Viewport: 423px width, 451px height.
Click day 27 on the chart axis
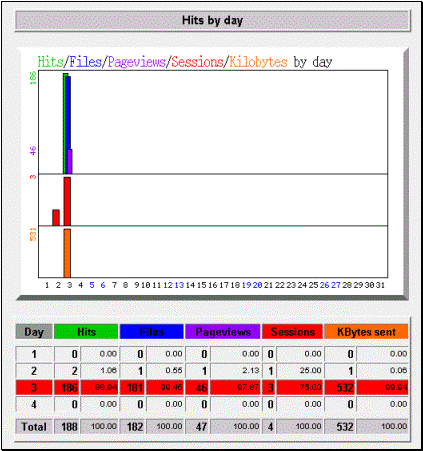pyautogui.click(x=336, y=285)
